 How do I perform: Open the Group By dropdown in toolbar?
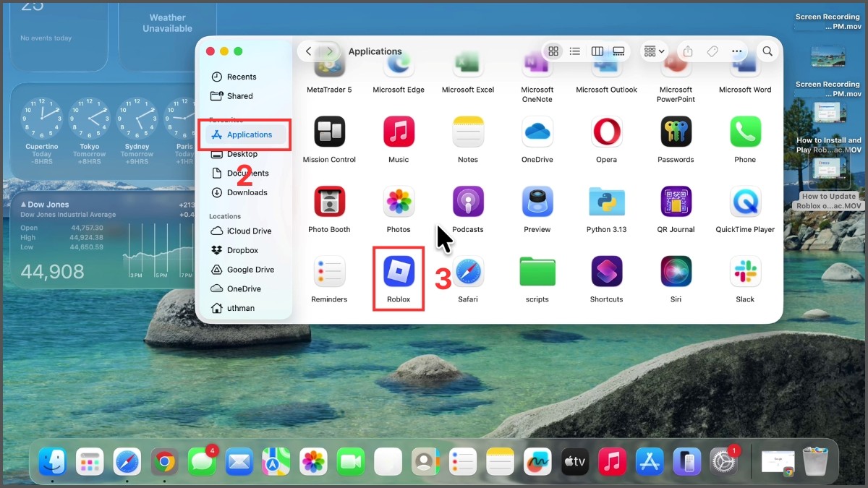tap(654, 51)
